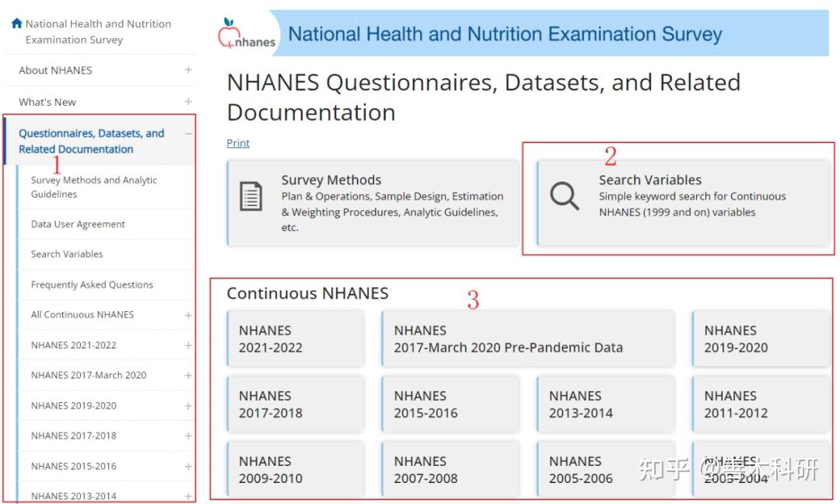
Task: Expand NHANES 2021-2022 in the sidebar
Action: [187, 345]
